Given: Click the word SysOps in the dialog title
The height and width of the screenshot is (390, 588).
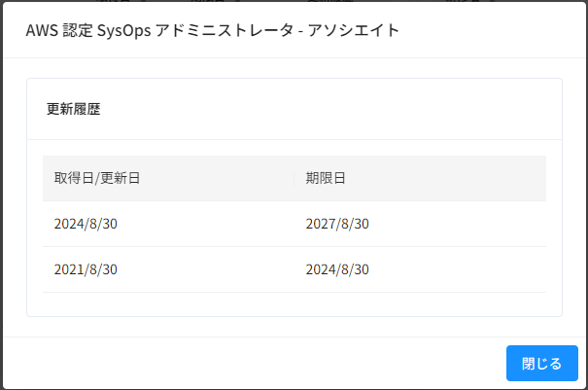Looking at the screenshot, I should tap(123, 30).
